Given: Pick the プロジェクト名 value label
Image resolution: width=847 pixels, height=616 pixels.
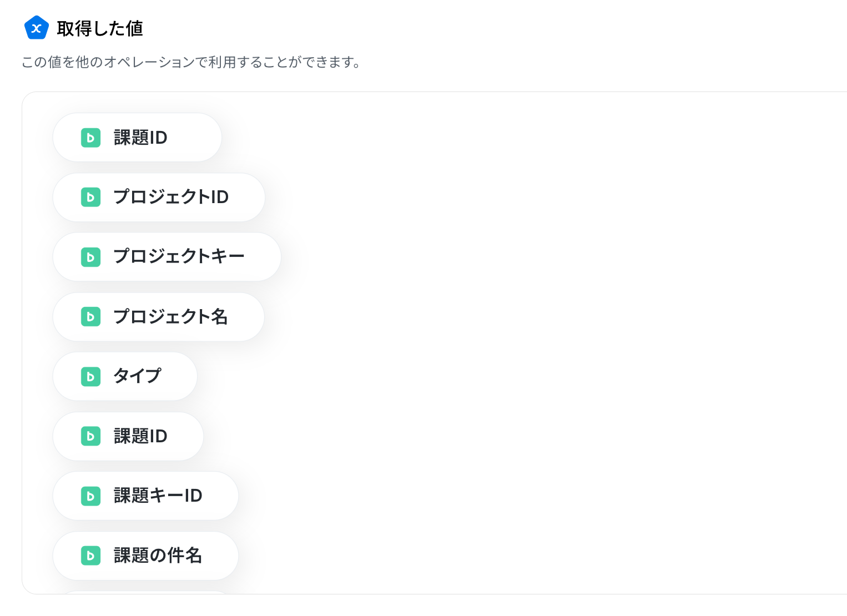Looking at the screenshot, I should click(x=170, y=316).
